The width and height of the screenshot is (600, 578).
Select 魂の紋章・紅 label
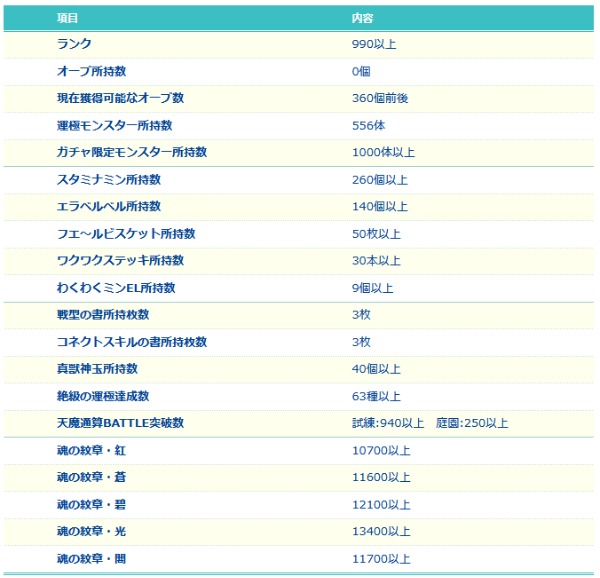(91, 450)
